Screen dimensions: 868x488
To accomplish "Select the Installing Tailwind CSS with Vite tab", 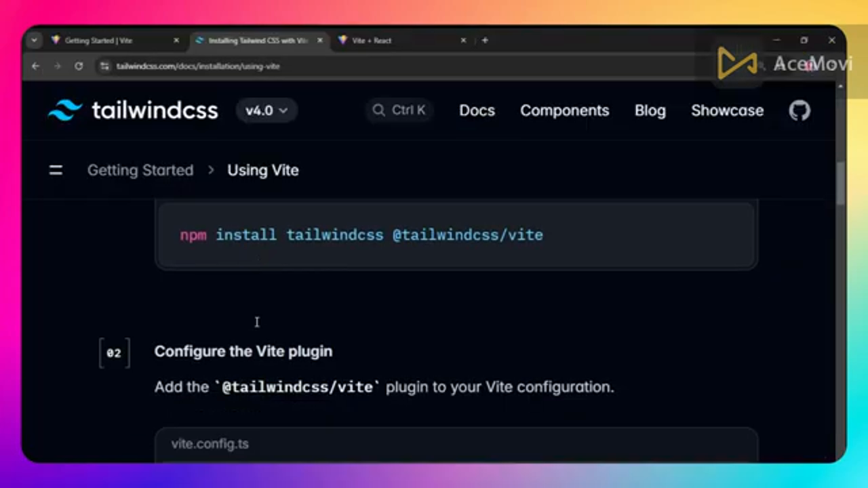I will pyautogui.click(x=258, y=41).
